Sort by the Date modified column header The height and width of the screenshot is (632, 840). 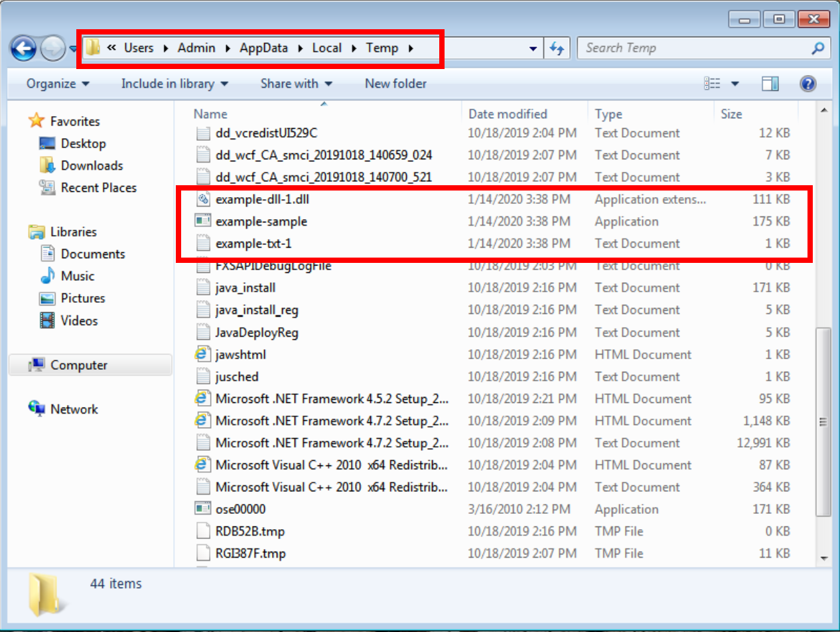coord(508,114)
